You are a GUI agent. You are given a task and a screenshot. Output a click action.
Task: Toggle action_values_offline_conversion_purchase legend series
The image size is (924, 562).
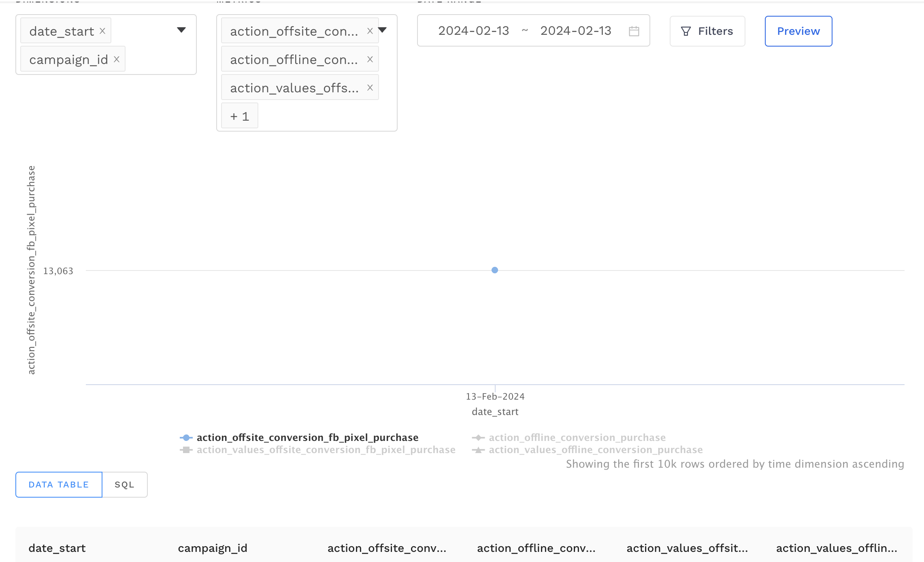point(588,450)
